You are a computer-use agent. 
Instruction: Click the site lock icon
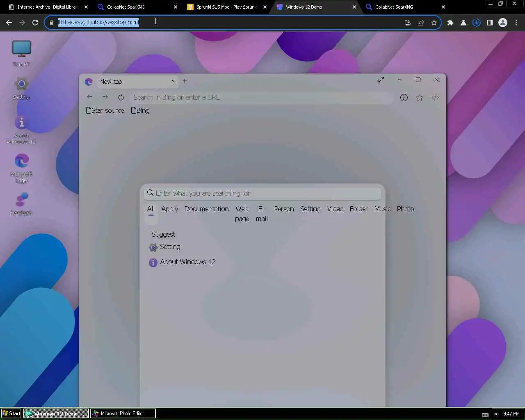tap(52, 23)
